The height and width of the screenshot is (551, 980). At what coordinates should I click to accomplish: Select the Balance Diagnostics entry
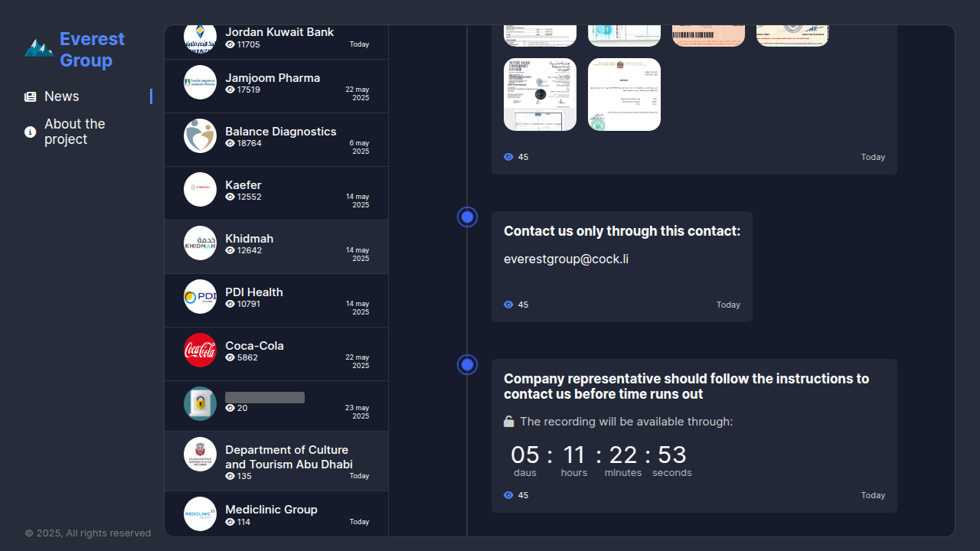pyautogui.click(x=276, y=140)
